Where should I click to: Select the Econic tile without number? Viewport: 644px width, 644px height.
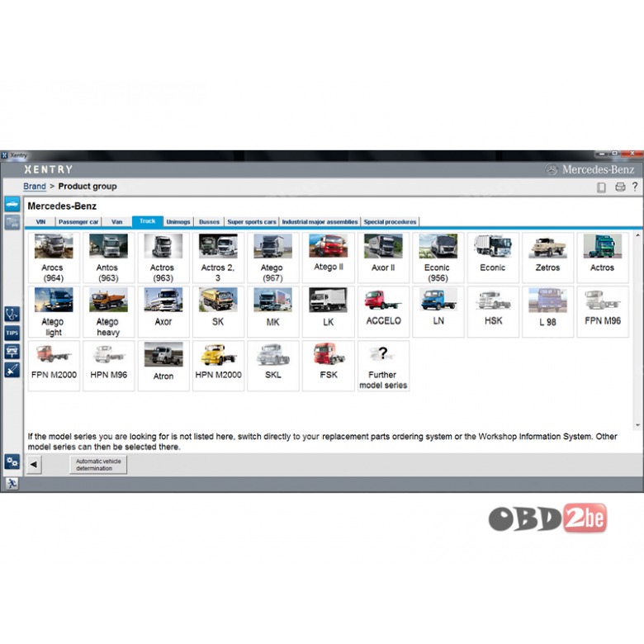point(493,258)
